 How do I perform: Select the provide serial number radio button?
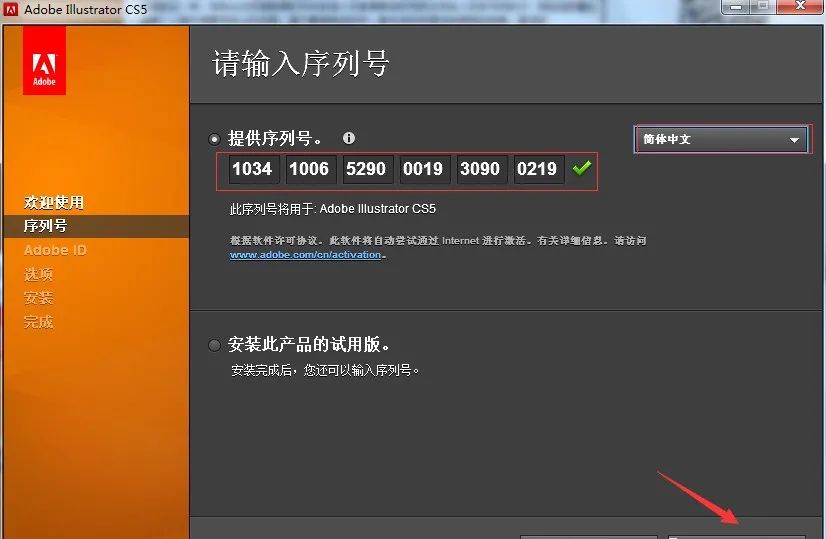[x=214, y=140]
